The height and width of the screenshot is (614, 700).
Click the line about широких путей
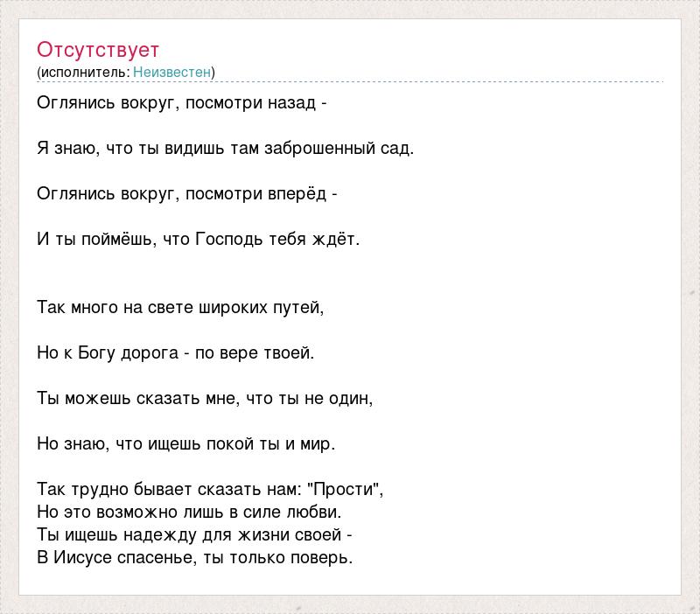pos(180,307)
